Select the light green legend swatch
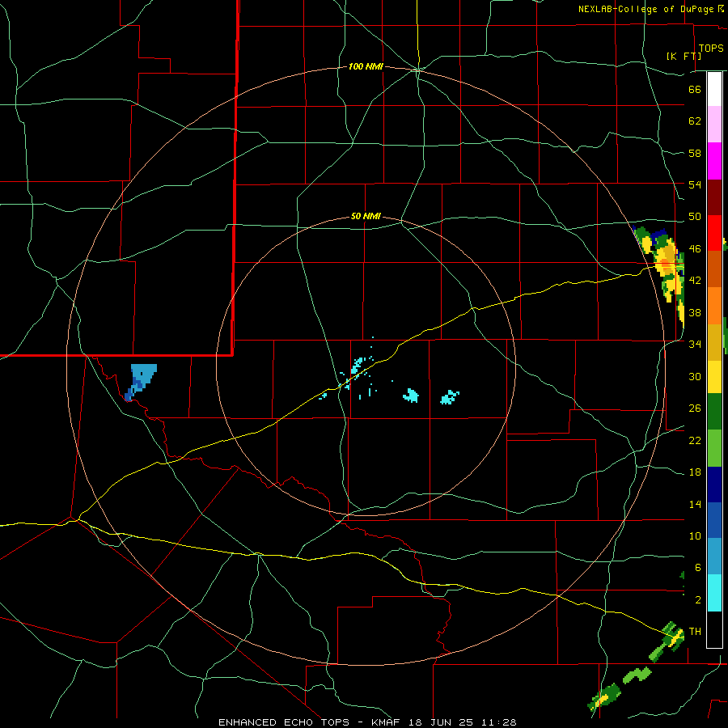728x728 pixels. pos(714,448)
